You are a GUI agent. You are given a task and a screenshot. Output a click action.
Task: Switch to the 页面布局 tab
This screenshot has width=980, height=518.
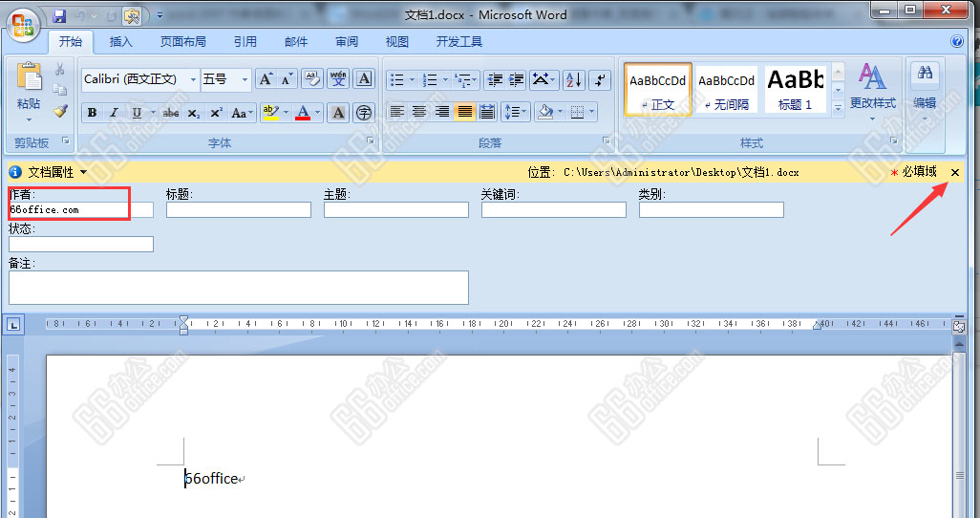(x=183, y=42)
